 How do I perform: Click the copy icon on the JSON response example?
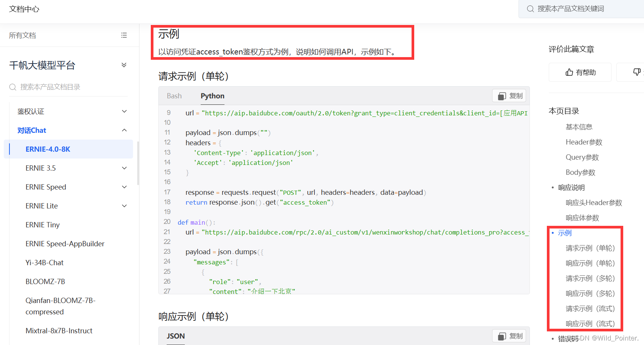(502, 336)
